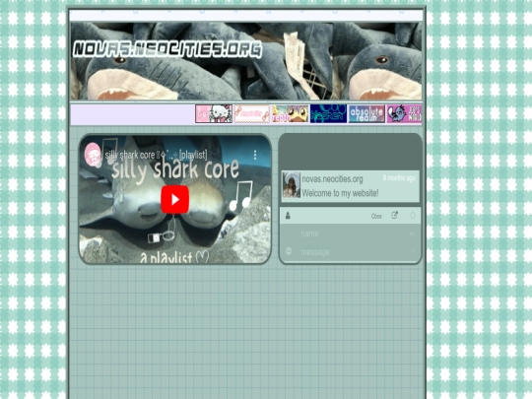532x399 pixels.
Task: Click the 'novas.neocities.org' chat username
Action: pos(332,178)
